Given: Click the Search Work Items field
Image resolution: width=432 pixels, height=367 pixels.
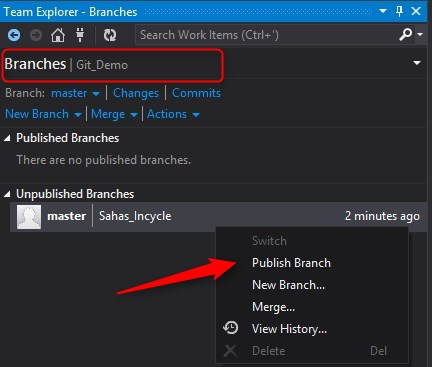Looking at the screenshot, I should click(267, 35).
